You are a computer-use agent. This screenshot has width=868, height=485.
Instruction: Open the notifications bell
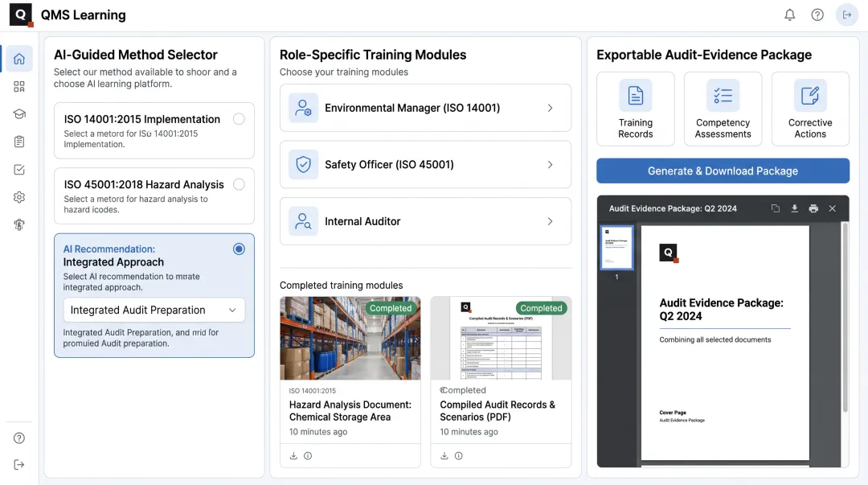click(789, 15)
